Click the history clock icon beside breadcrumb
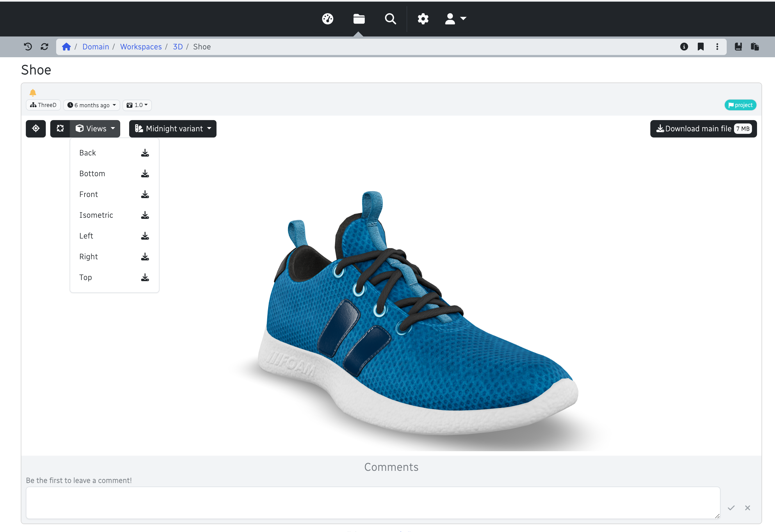Screen dimensions: 775x532 click(x=28, y=47)
